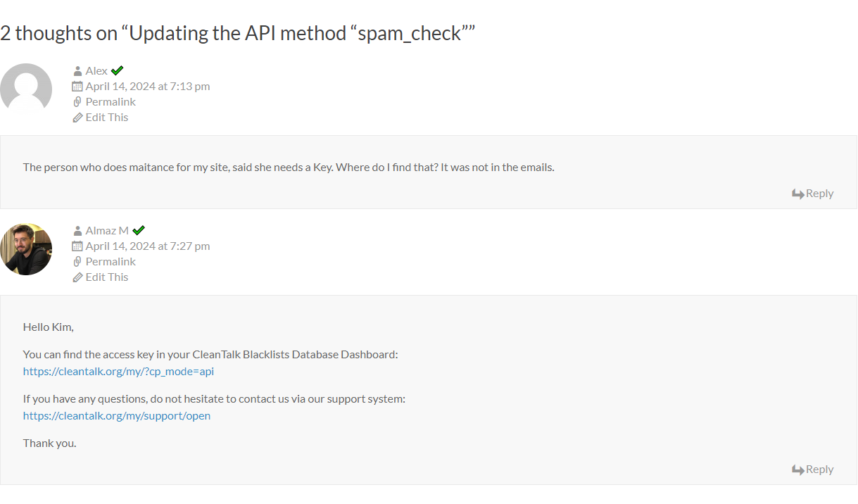Open Edit This on Alex's comment
This screenshot has height=504, width=858.
(x=107, y=118)
